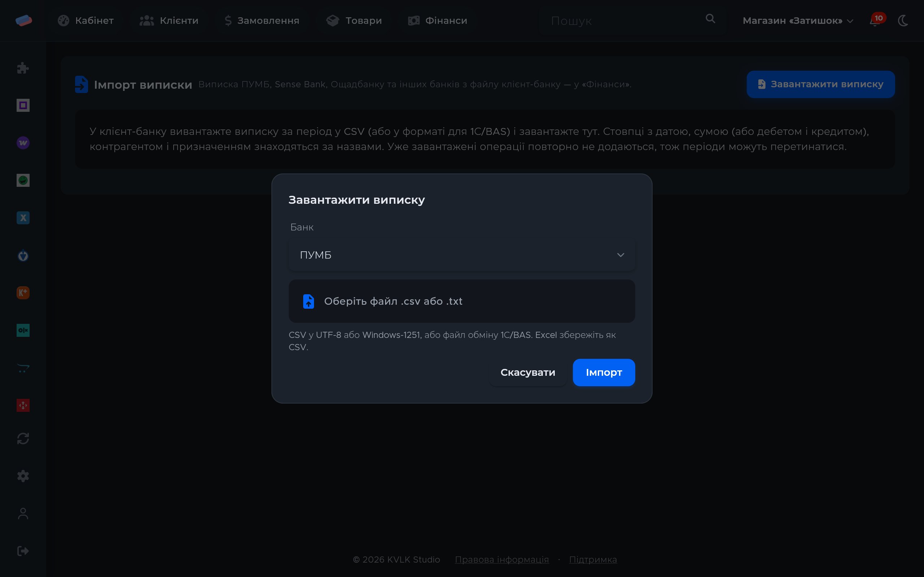The image size is (924, 577).
Task: Toggle dark mode with the moon icon
Action: click(x=903, y=21)
